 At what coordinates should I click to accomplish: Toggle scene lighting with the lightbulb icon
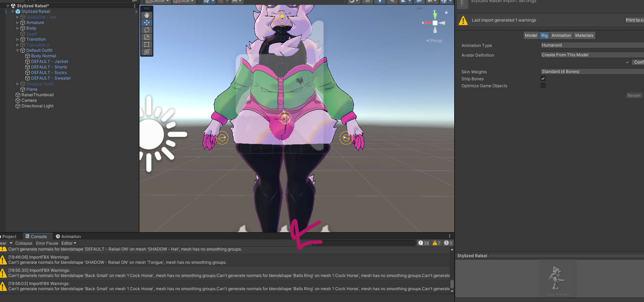[x=380, y=1]
